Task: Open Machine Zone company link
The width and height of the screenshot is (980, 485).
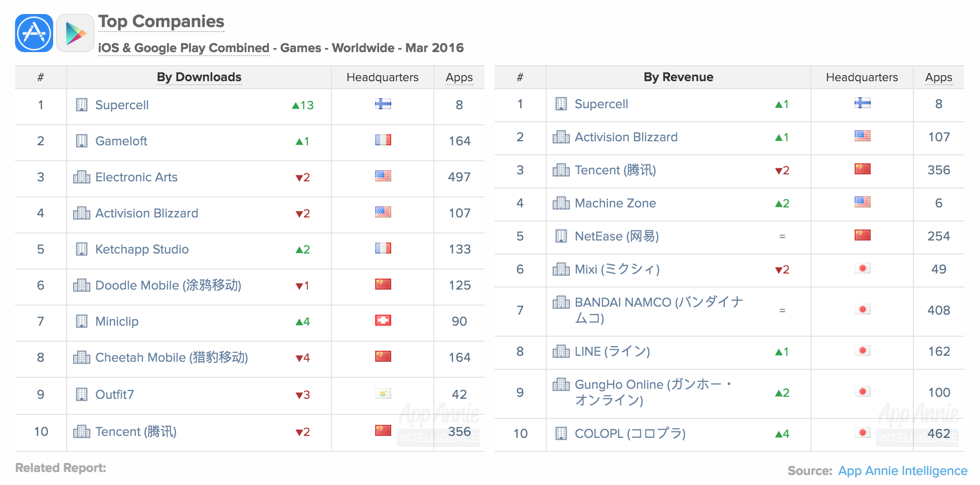Action: click(x=615, y=203)
